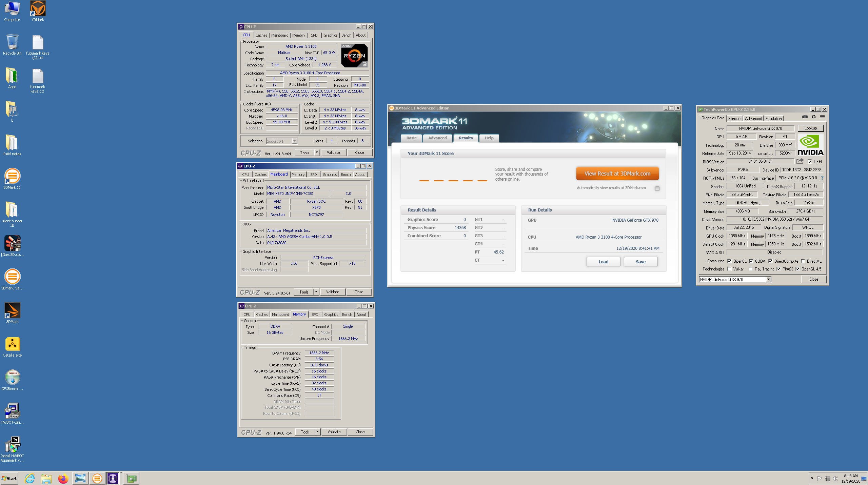Open the Validation tab in GPU-Z
Image resolution: width=868 pixels, height=485 pixels.
[x=774, y=119]
